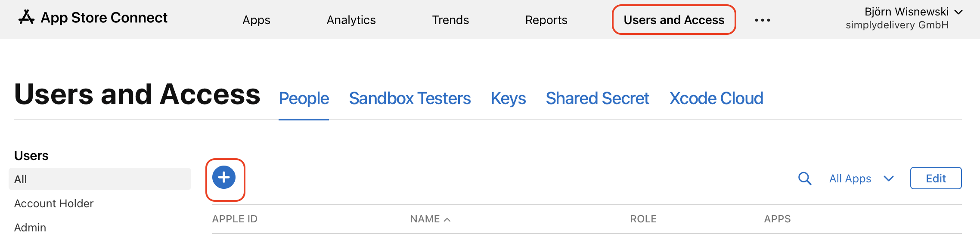The height and width of the screenshot is (240, 980).
Task: Click Users and Access navigation item
Action: [674, 20]
